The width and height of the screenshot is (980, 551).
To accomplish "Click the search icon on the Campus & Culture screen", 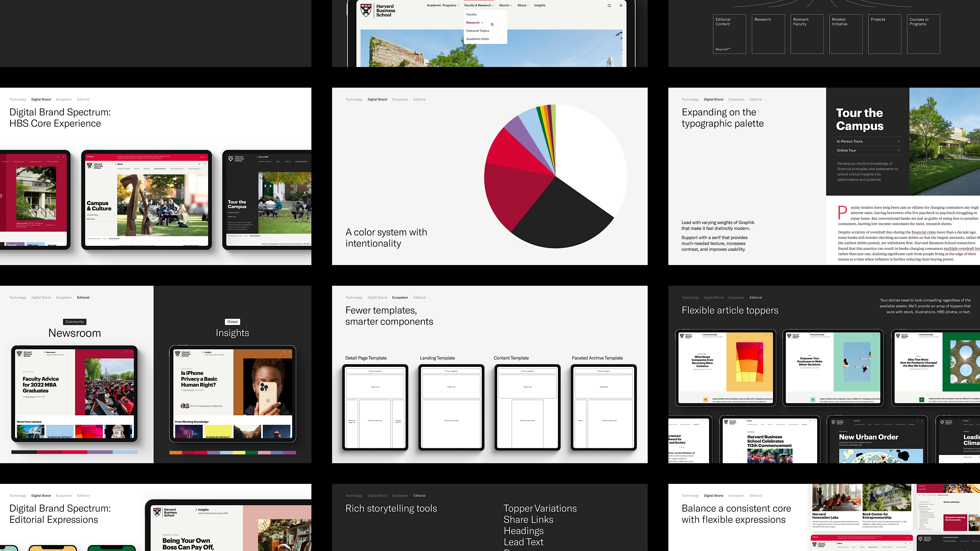I will point(199,164).
